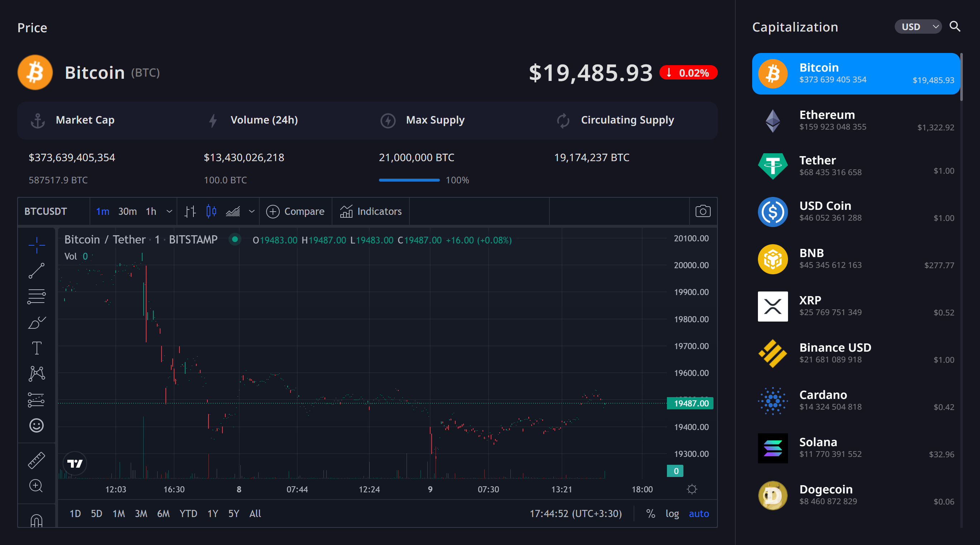Select the ruler measure tool

point(37,460)
